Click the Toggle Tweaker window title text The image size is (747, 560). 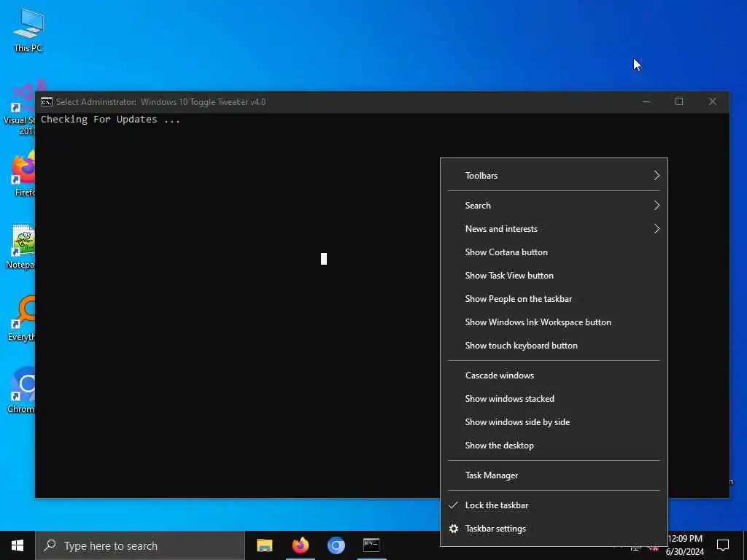point(160,102)
